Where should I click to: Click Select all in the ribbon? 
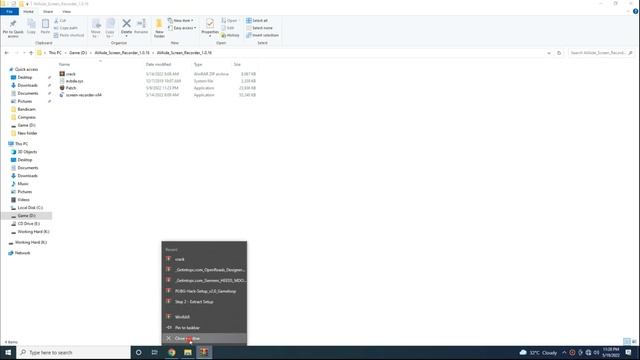pyautogui.click(x=257, y=20)
